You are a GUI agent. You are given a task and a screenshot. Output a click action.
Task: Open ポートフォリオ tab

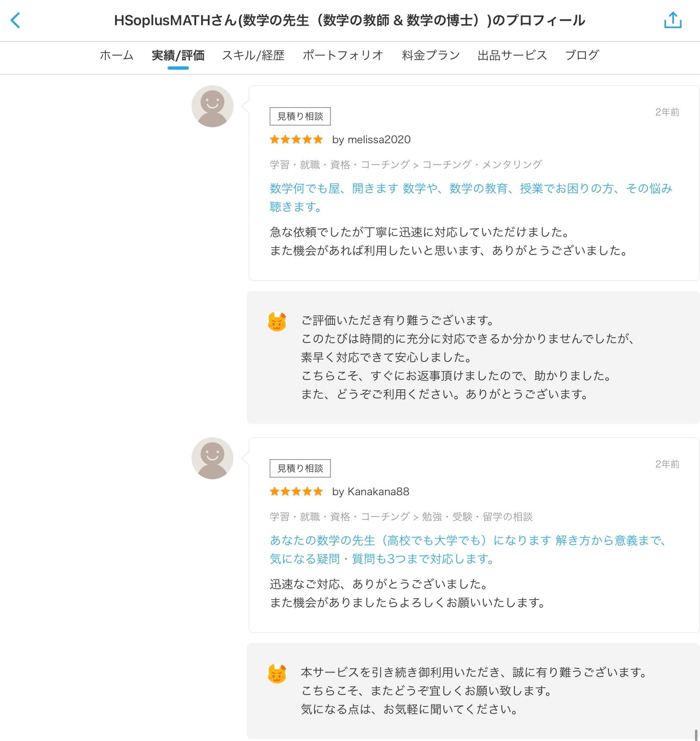tap(343, 55)
